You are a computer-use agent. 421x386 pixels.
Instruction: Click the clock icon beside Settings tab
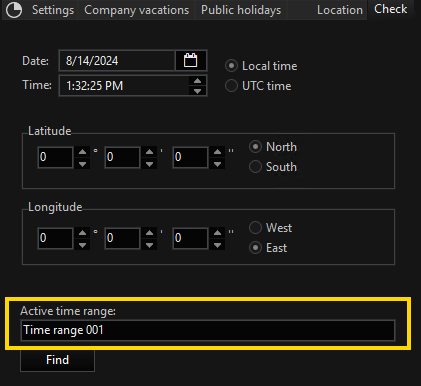tap(14, 10)
